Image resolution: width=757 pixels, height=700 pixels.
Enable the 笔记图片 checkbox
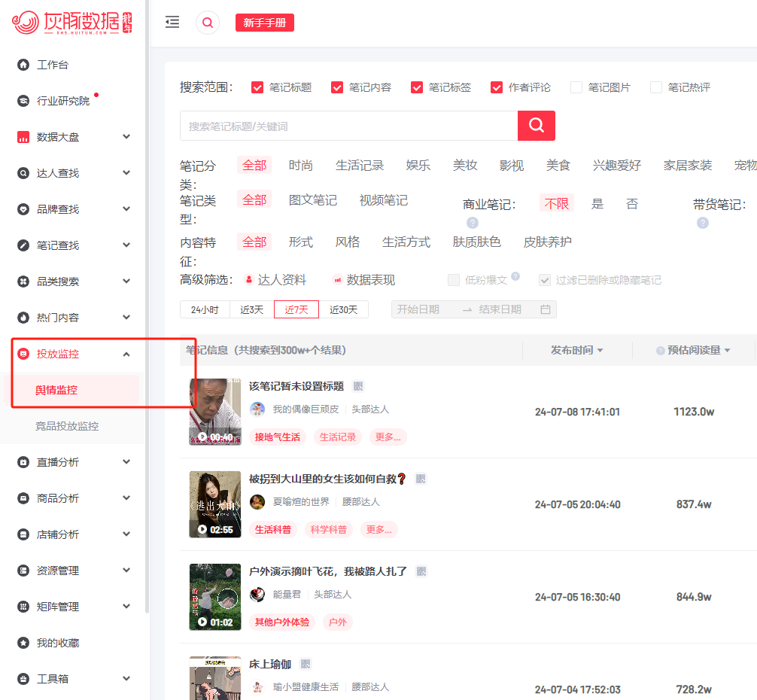(576, 87)
